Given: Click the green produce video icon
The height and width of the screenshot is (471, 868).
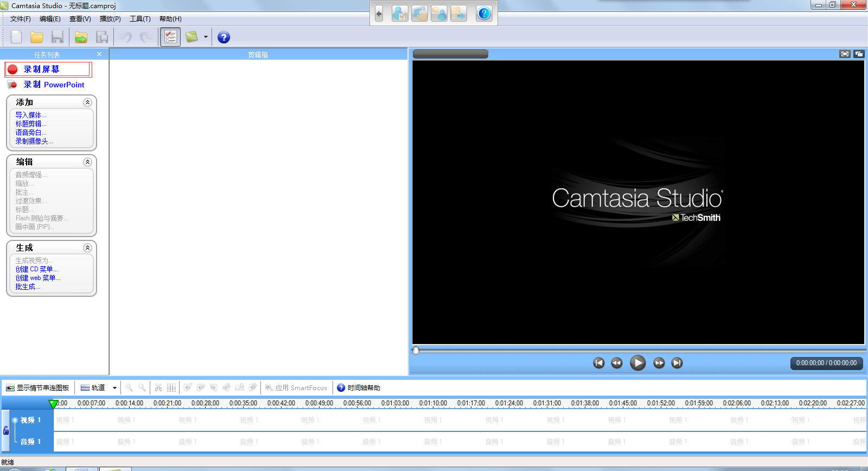Looking at the screenshot, I should 192,37.
